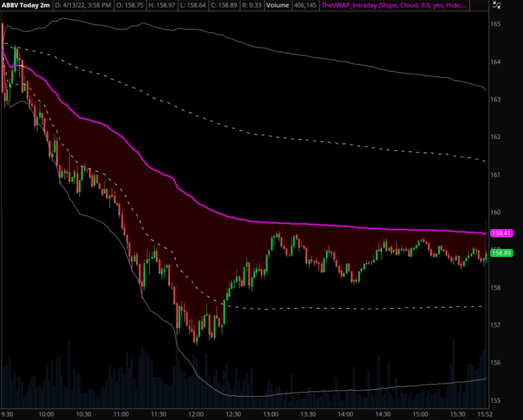Click the 10:30 time axis label
523x420 pixels.
tap(84, 414)
